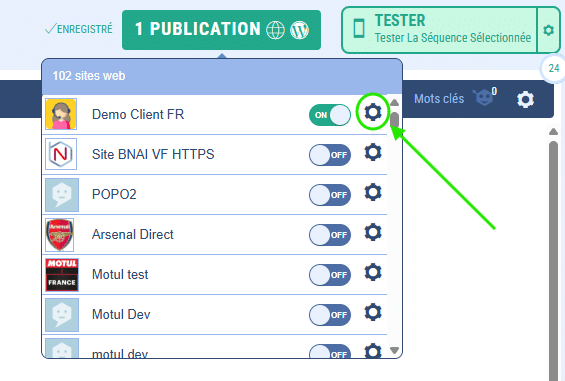Click the 24 counter badge

coord(553,68)
